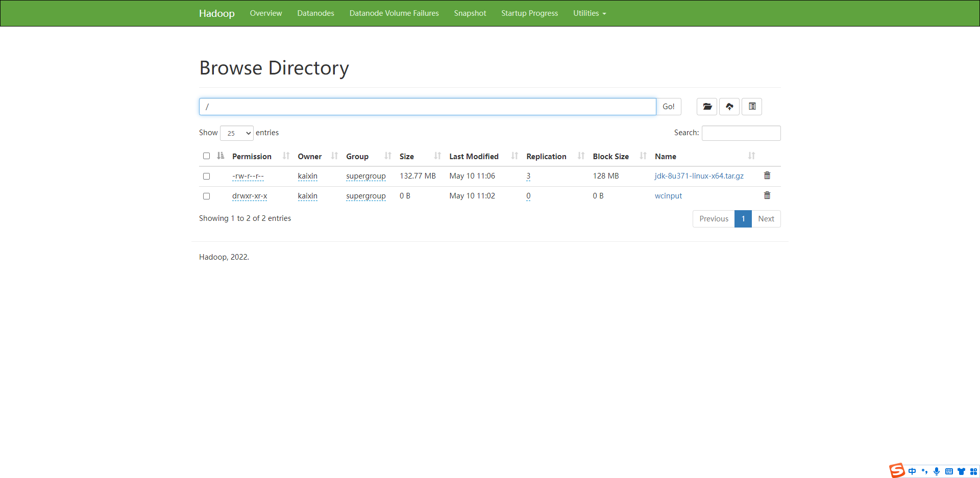This screenshot has width=980, height=478.
Task: Open the Show entries count dropdown
Action: [x=237, y=133]
